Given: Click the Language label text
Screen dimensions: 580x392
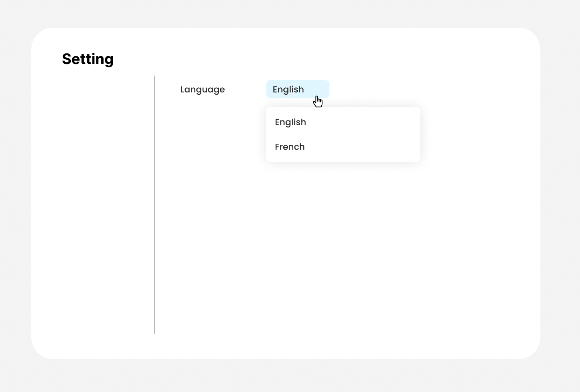Looking at the screenshot, I should (202, 90).
